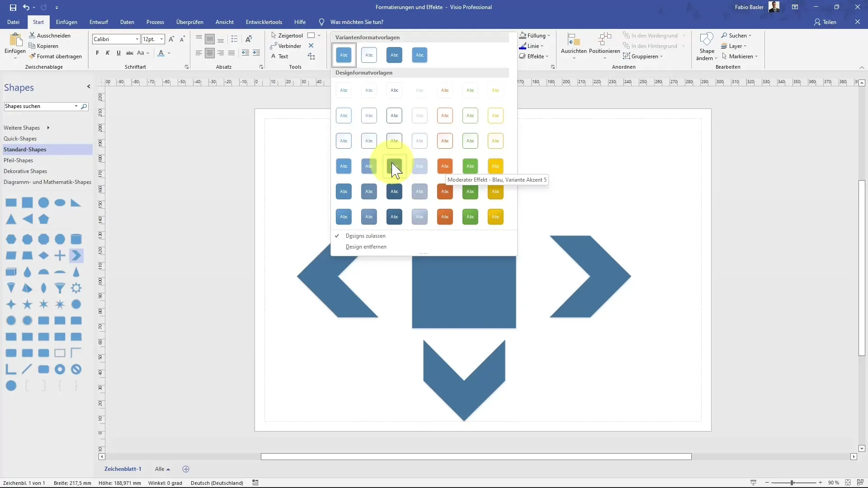Adjust the zoom slider in status bar
Screen dimensions: 868x488
pyautogui.click(x=792, y=483)
